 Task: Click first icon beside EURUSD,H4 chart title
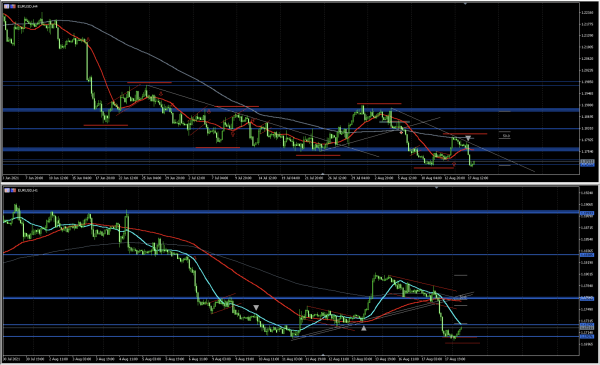(7, 7)
